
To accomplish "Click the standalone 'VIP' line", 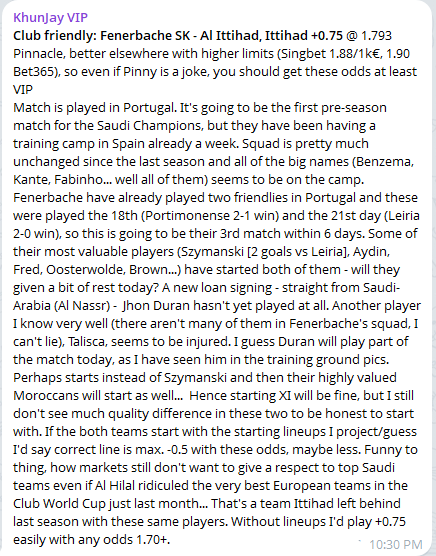I will click(x=23, y=90).
